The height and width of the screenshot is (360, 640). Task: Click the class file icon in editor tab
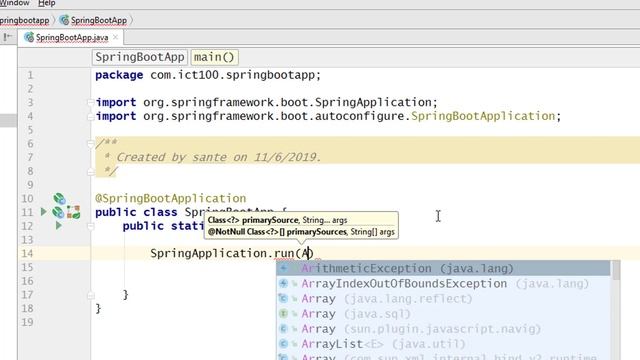click(x=29, y=38)
